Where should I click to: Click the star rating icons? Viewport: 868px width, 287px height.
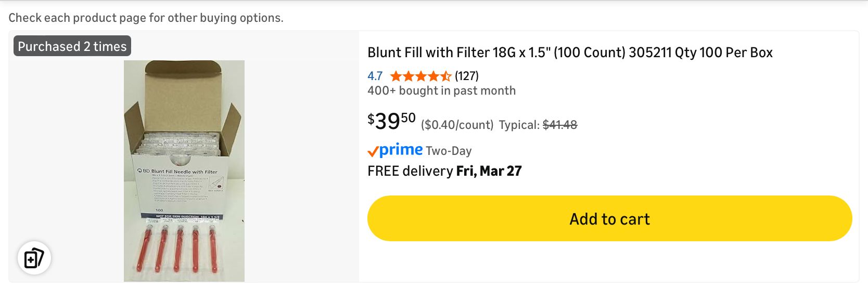point(420,76)
